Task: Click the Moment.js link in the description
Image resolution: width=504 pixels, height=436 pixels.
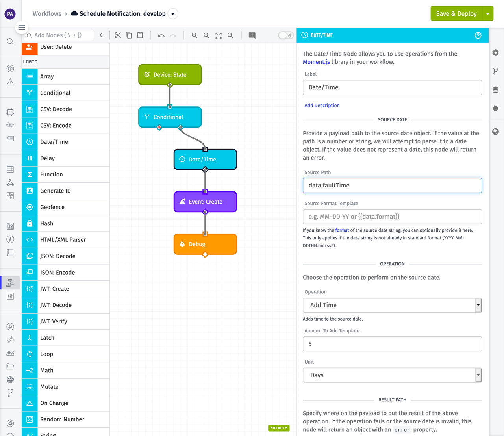Action: coord(316,62)
